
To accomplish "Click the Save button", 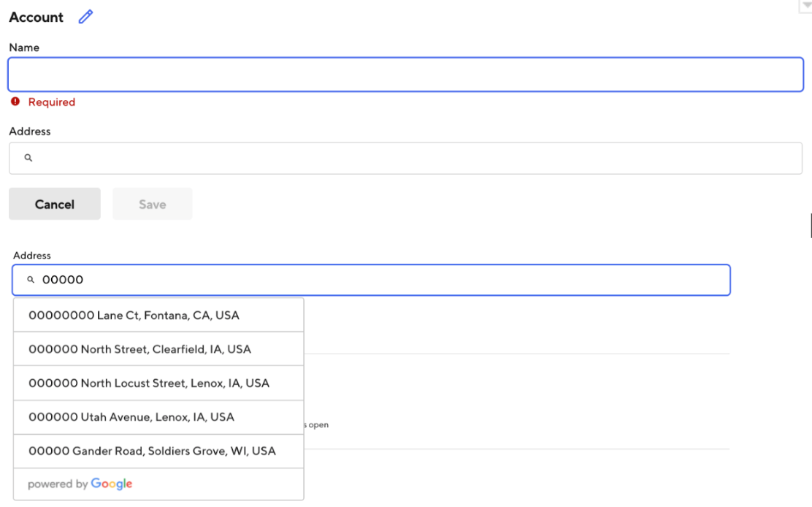I will coord(153,205).
